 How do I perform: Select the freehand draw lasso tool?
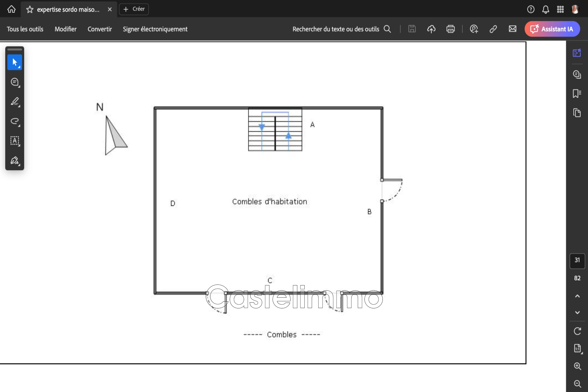pos(15,121)
